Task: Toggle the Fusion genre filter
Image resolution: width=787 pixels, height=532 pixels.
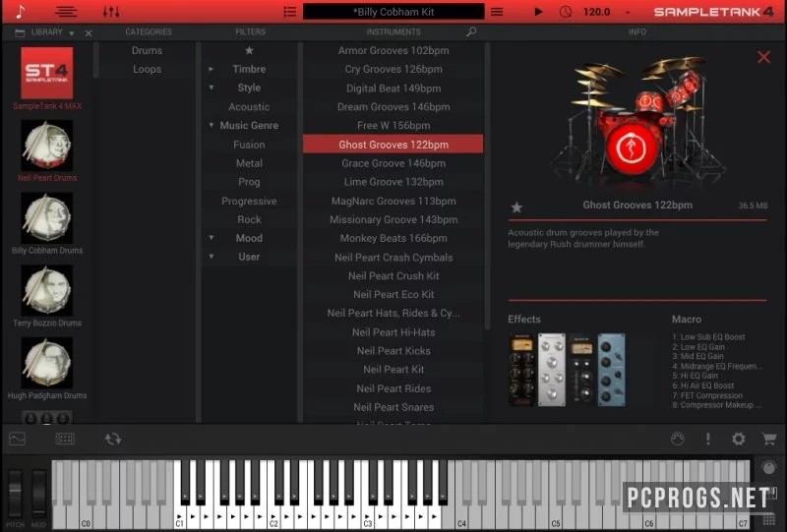Action: click(249, 145)
